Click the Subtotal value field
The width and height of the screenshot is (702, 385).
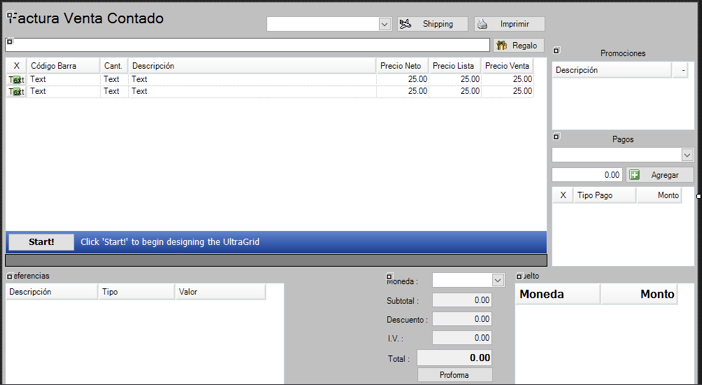pyautogui.click(x=462, y=300)
